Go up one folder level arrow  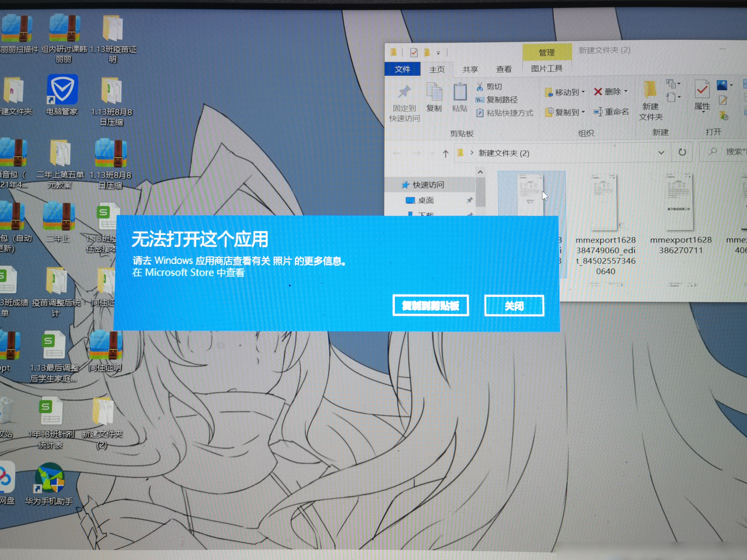[x=446, y=153]
